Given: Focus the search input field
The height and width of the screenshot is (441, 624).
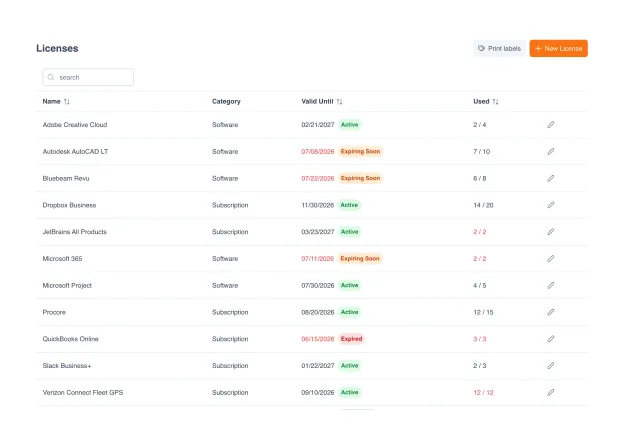Looking at the screenshot, I should tap(88, 77).
